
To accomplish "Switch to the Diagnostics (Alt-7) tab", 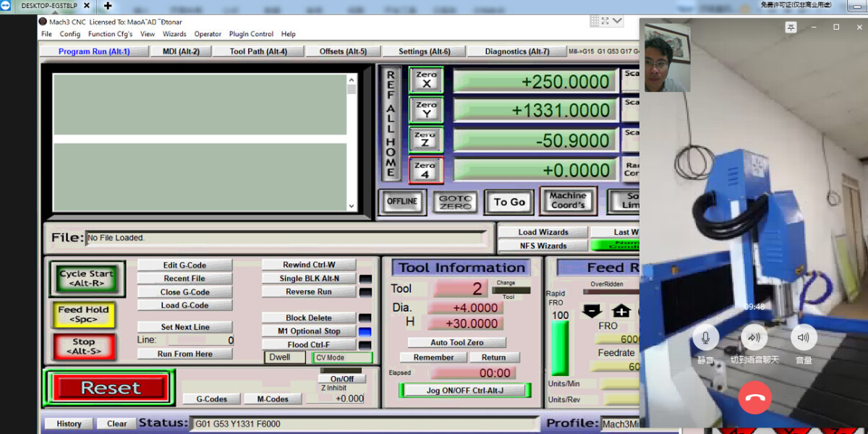I will (516, 51).
